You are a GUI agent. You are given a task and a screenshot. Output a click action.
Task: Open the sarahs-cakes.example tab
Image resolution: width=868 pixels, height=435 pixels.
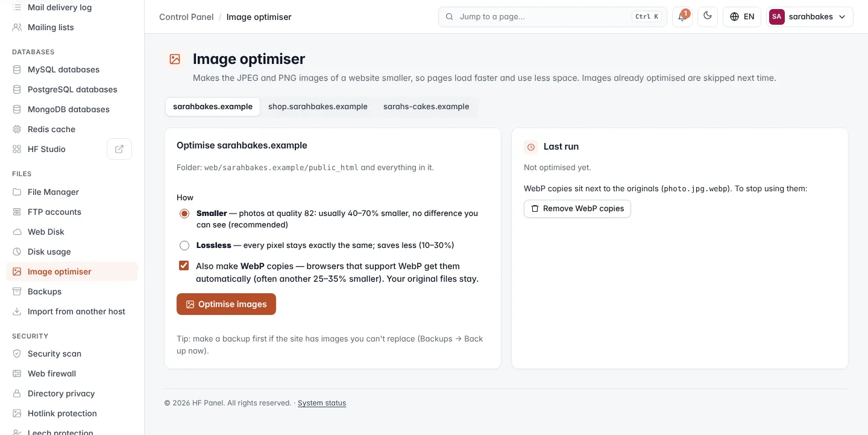point(426,107)
